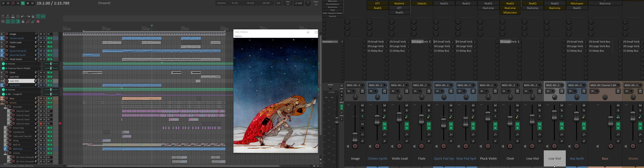Toggle snap magnet icon
644x168 pixels.
(x=18, y=22)
